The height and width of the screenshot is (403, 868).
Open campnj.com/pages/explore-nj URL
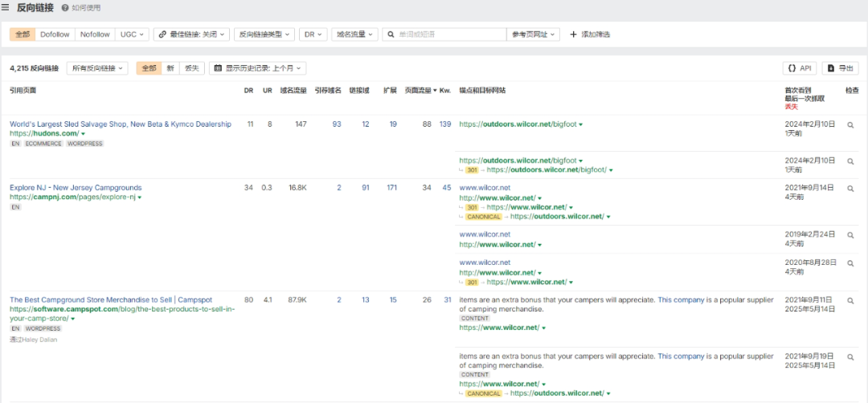72,197
